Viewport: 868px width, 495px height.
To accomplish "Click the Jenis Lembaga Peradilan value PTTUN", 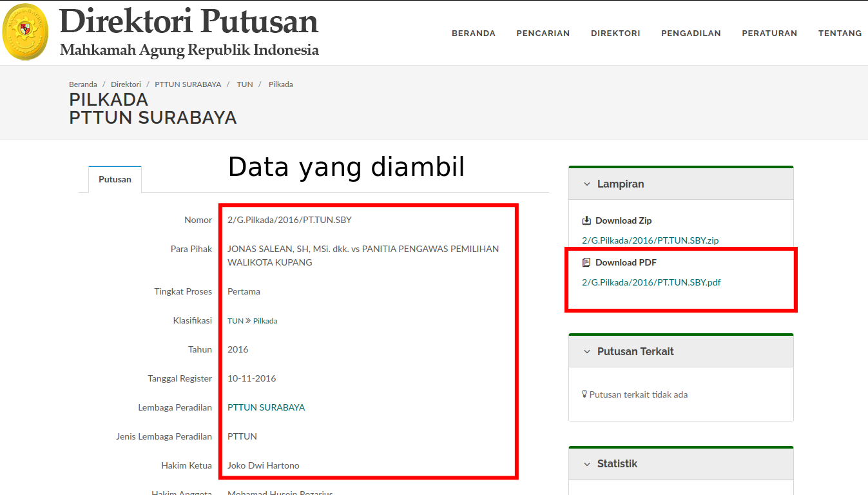I will (x=242, y=436).
